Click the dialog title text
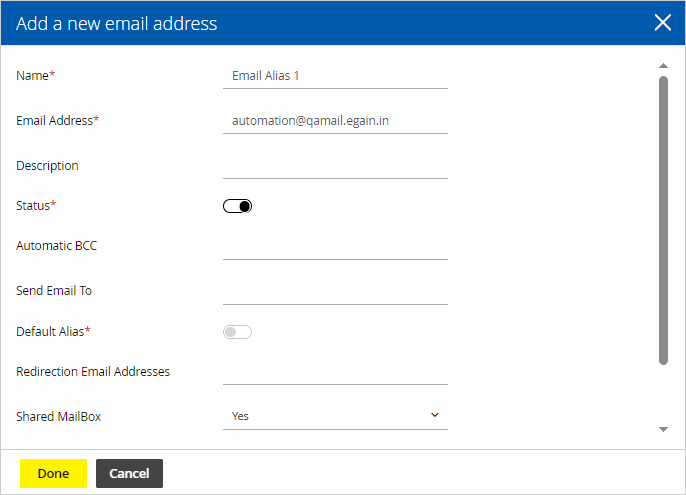 (x=116, y=23)
